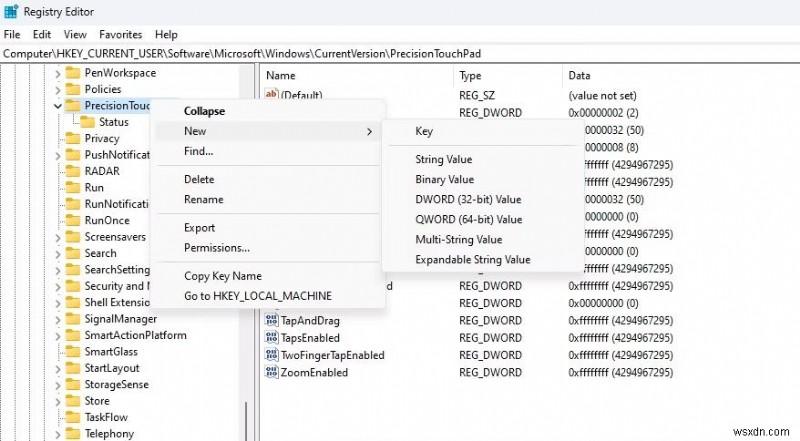Open the View menu

75,34
